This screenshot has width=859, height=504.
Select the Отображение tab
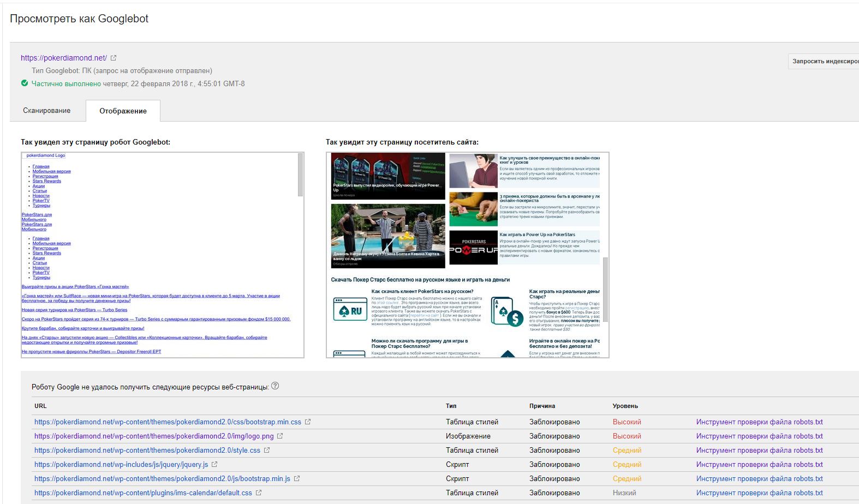click(x=123, y=111)
